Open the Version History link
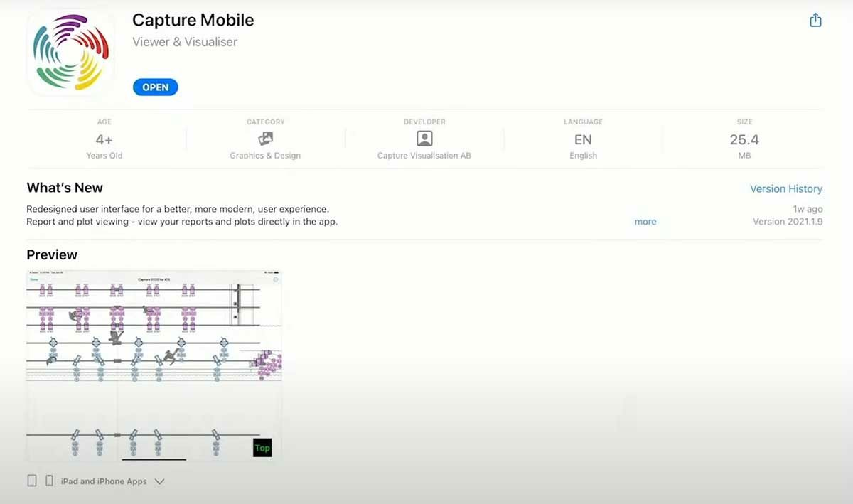853x504 pixels. tap(785, 188)
